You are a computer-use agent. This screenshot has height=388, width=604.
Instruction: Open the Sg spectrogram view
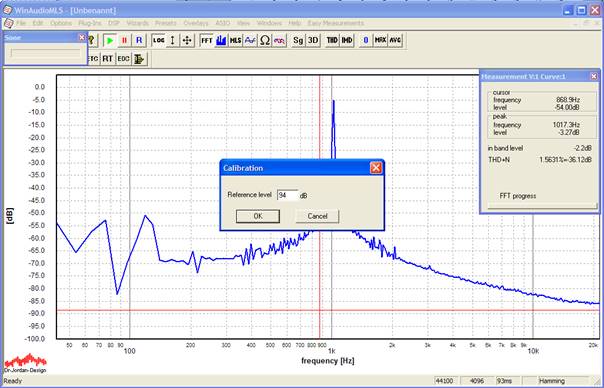[x=298, y=40]
